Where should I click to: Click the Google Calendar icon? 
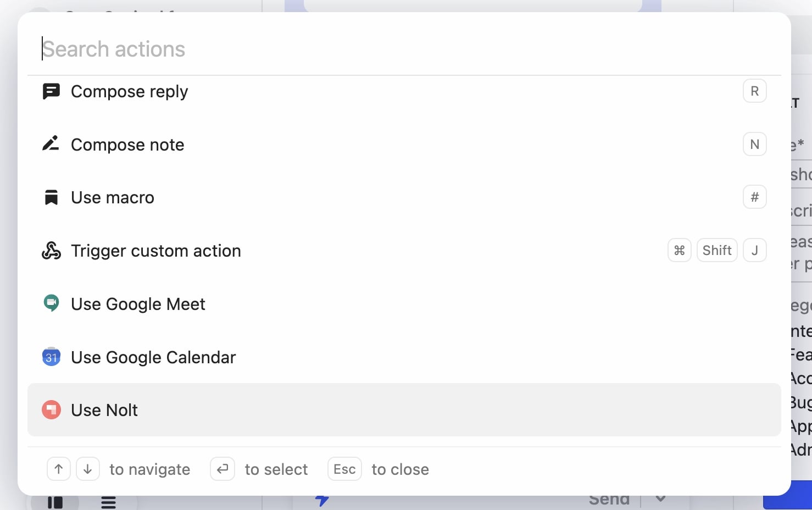click(x=51, y=357)
